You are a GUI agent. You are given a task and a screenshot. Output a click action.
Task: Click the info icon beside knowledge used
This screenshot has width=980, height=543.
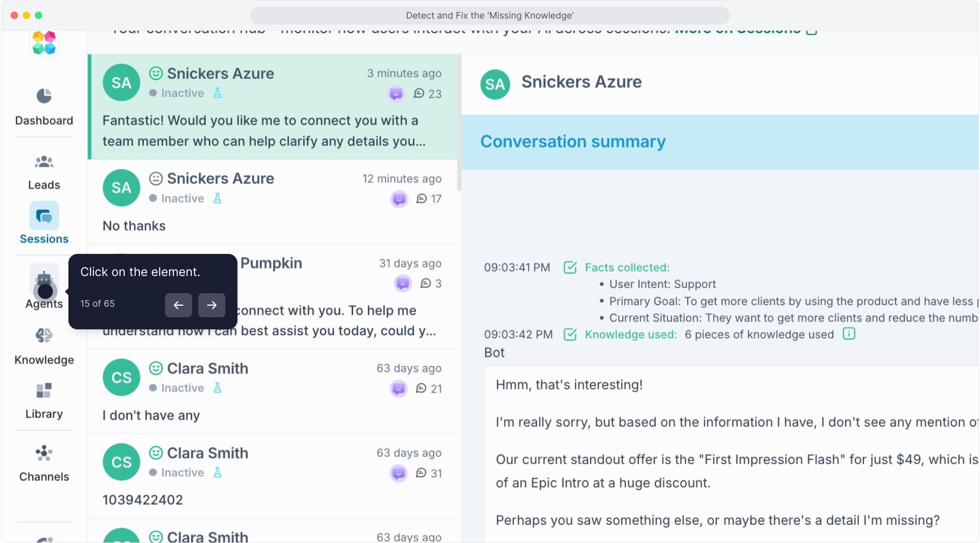tap(849, 334)
